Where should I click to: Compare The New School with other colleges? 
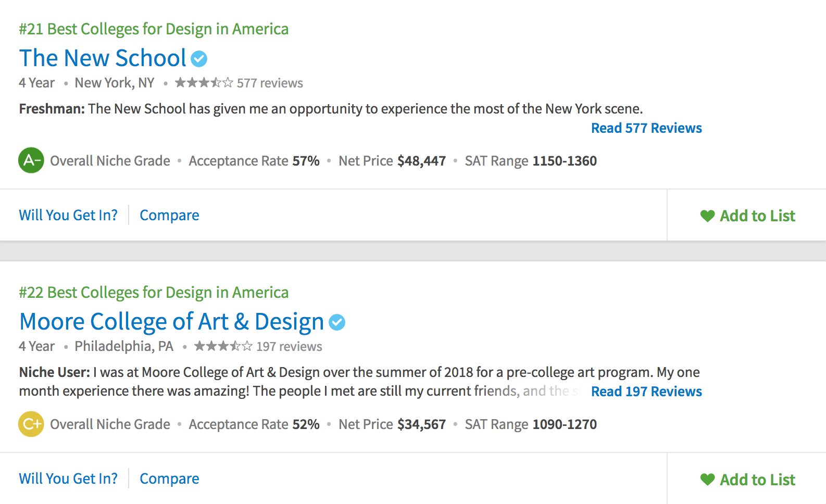(169, 215)
